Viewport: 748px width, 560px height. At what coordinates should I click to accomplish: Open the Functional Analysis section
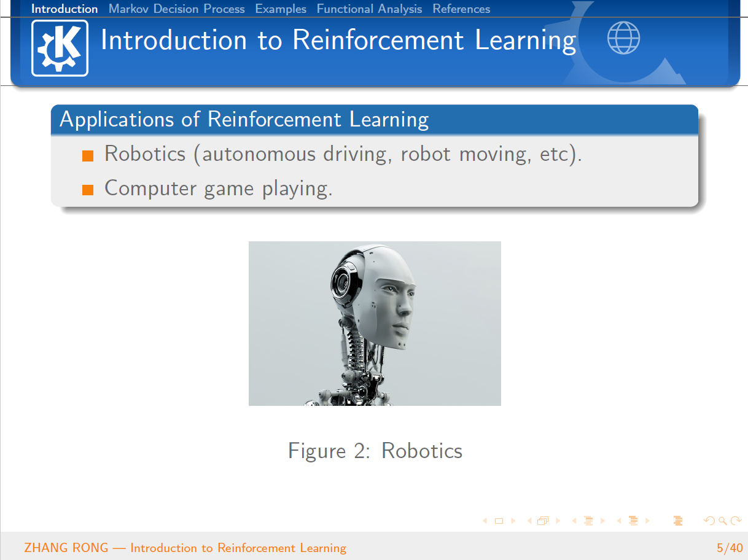[x=369, y=9]
